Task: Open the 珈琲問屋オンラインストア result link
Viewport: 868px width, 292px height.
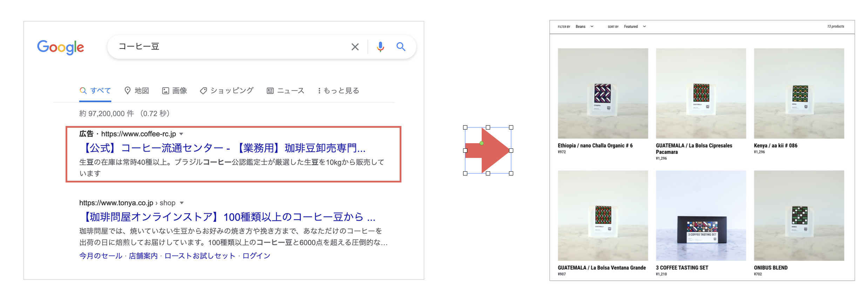Action: 228,217
